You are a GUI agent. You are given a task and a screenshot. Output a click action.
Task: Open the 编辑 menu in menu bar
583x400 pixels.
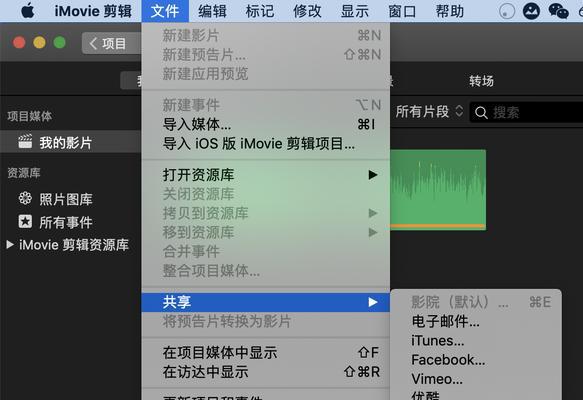click(x=212, y=11)
